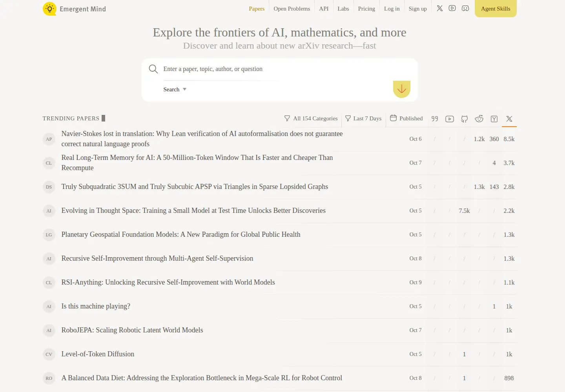Click the LG badge beside Planetary Geospatial paper
This screenshot has width=565, height=392.
(x=49, y=235)
